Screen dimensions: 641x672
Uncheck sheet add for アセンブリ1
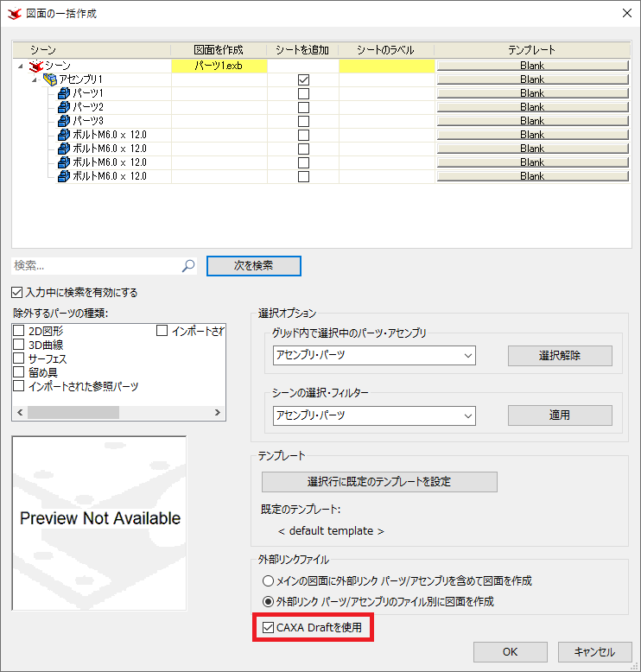tap(303, 79)
